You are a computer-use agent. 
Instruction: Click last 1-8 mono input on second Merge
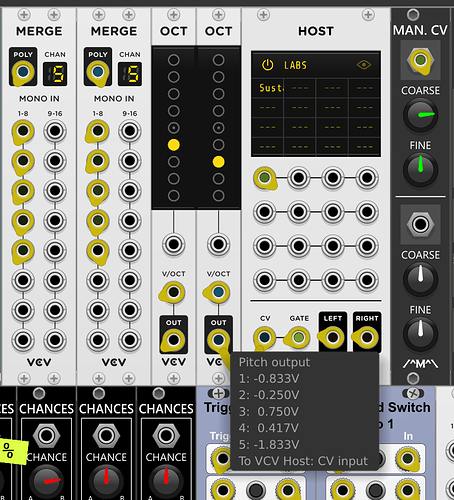(x=98, y=340)
